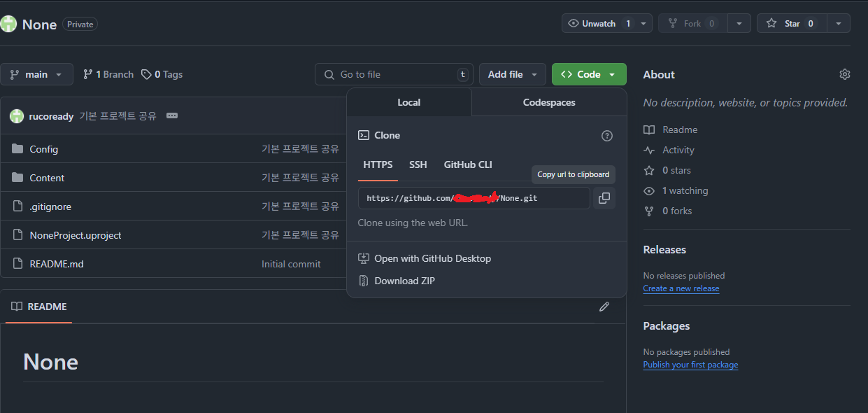Switch to the Codespaces tab
This screenshot has width=868, height=413.
[x=549, y=102]
